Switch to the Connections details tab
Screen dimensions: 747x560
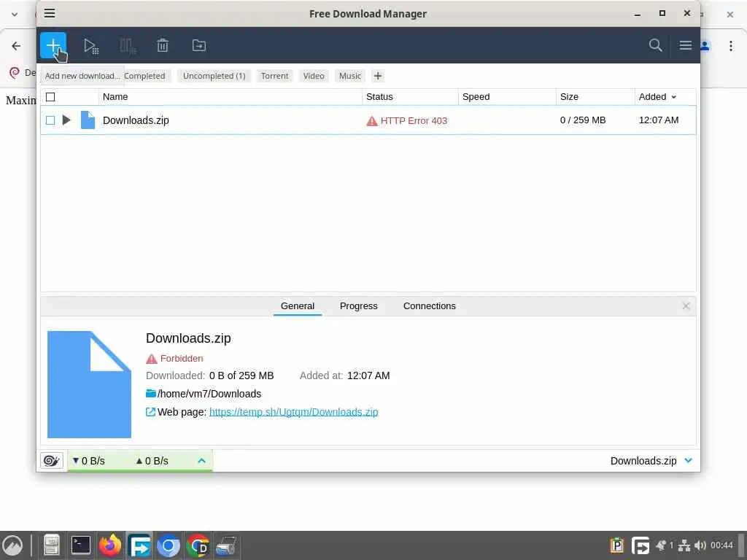click(x=429, y=306)
